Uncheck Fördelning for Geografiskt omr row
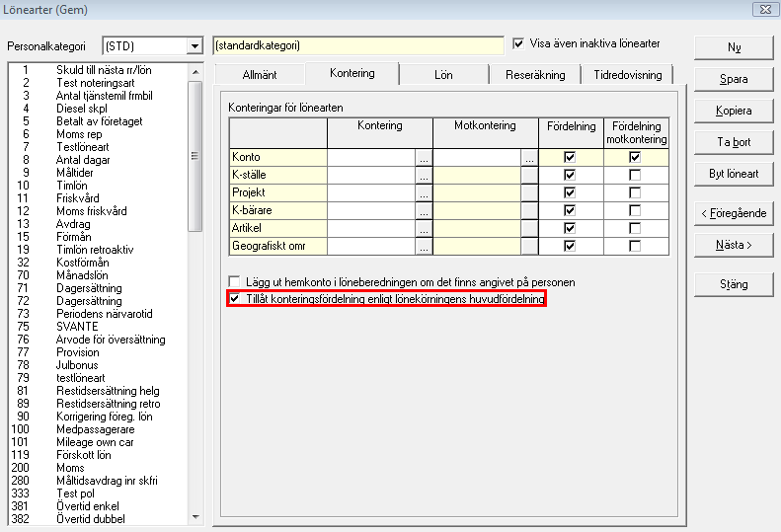The height and width of the screenshot is (532, 781). pyautogui.click(x=570, y=246)
